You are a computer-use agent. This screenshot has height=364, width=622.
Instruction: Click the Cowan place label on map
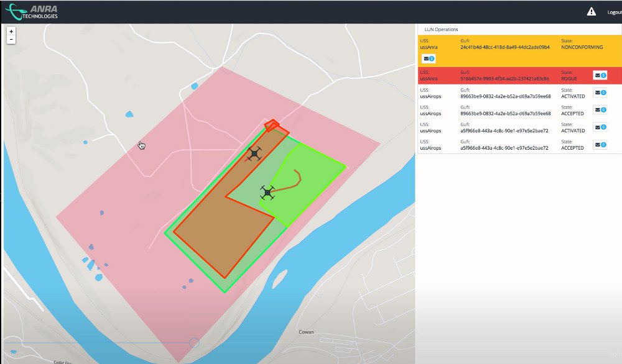click(x=306, y=332)
